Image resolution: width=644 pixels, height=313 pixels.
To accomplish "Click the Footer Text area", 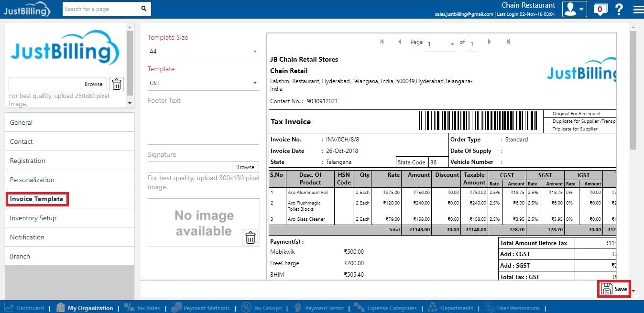I will pos(204,125).
